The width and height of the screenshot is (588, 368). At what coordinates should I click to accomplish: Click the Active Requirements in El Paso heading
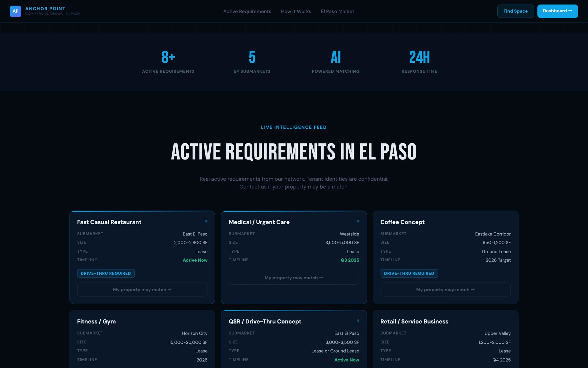tap(294, 151)
